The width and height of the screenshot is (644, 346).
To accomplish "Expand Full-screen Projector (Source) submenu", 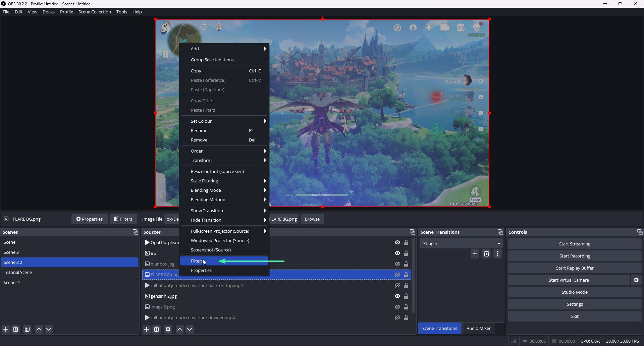I will point(224,231).
